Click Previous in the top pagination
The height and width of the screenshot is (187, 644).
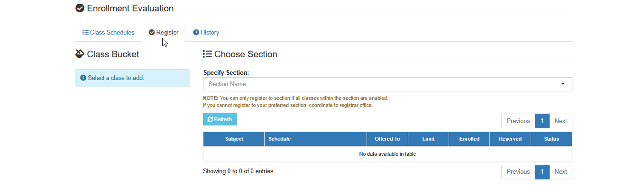tap(518, 121)
